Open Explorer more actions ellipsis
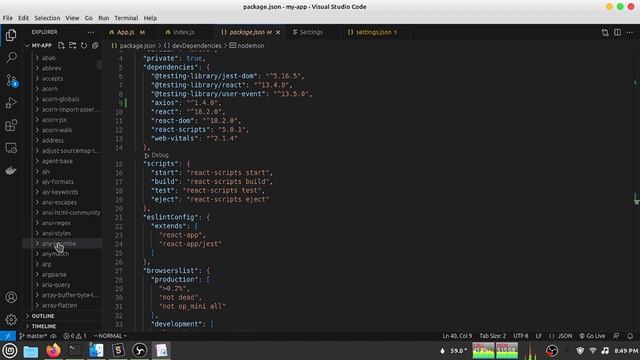 91,32
